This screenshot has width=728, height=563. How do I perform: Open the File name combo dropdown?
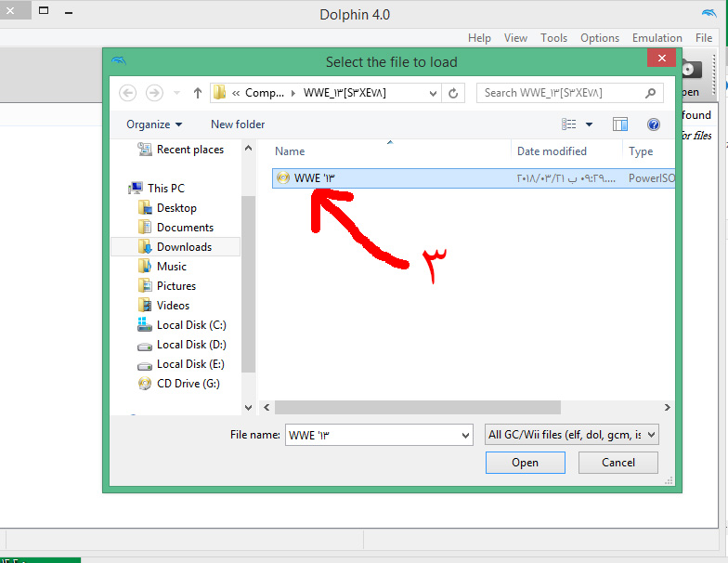pyautogui.click(x=465, y=435)
